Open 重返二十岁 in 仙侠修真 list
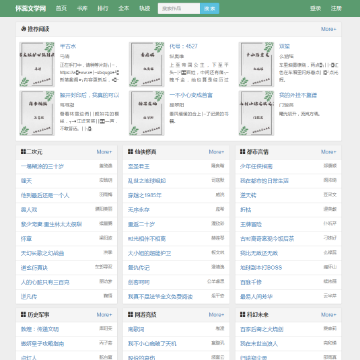 click(x=141, y=224)
